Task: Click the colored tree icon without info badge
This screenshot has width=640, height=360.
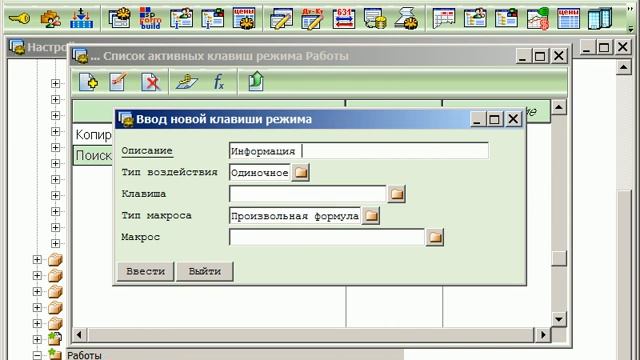Action: pyautogui.click(x=506, y=18)
